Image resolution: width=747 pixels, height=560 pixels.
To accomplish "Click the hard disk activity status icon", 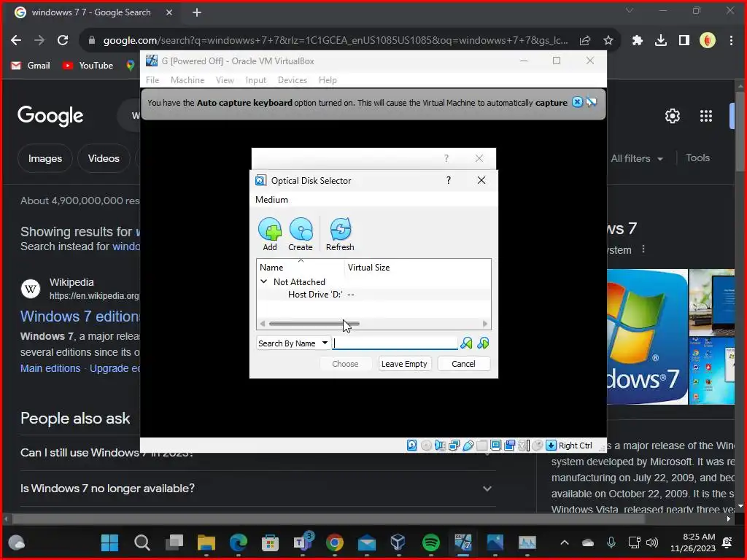I will (411, 446).
